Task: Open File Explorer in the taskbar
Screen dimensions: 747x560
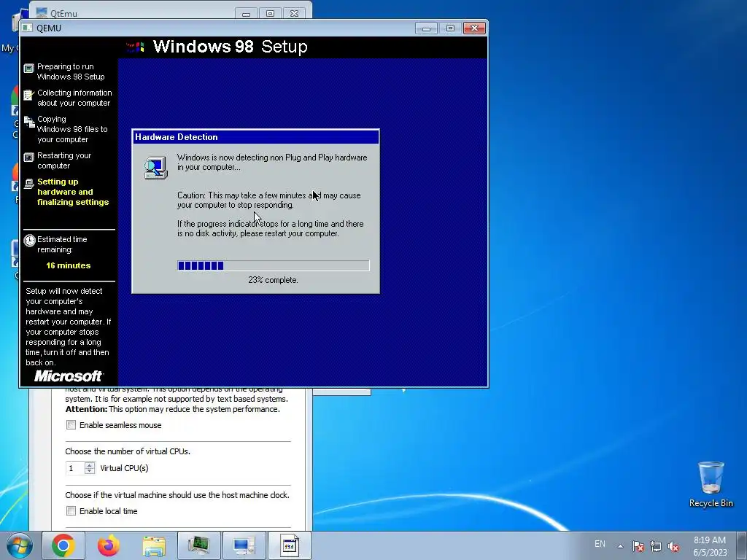Action: coord(154,545)
